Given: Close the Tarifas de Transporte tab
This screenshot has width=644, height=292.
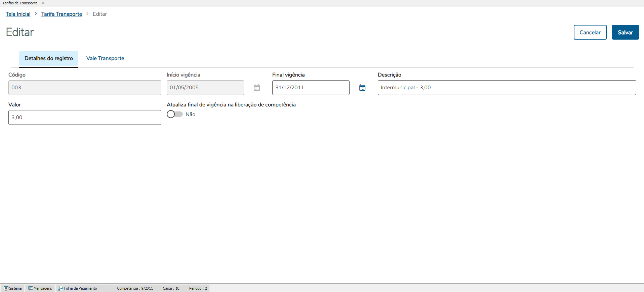Looking at the screenshot, I should [43, 3].
